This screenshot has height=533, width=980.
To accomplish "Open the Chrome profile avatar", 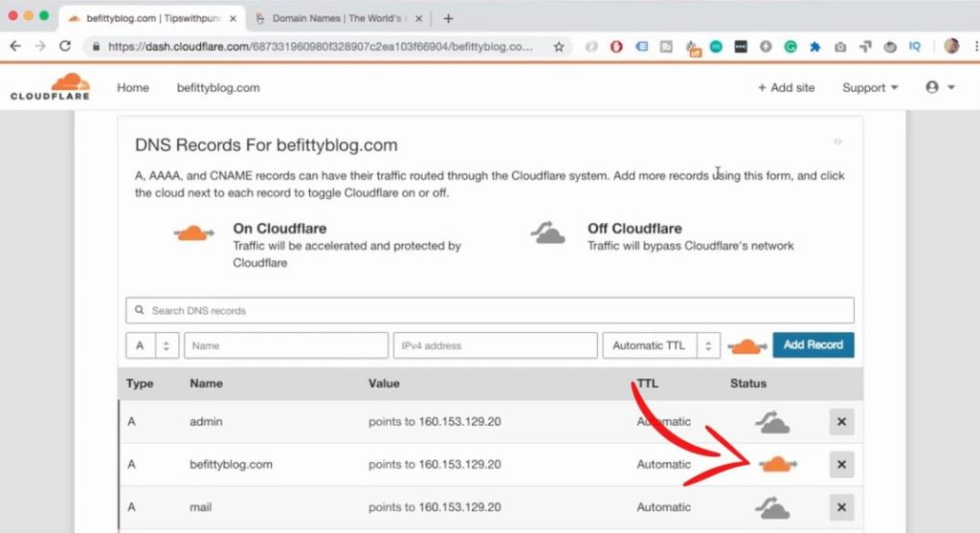I will pyautogui.click(x=951, y=46).
